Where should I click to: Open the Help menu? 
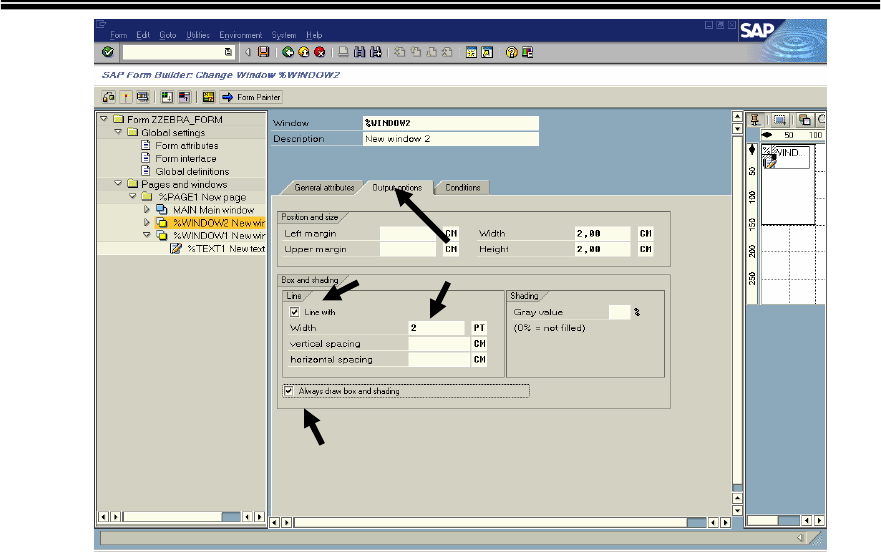[x=314, y=35]
